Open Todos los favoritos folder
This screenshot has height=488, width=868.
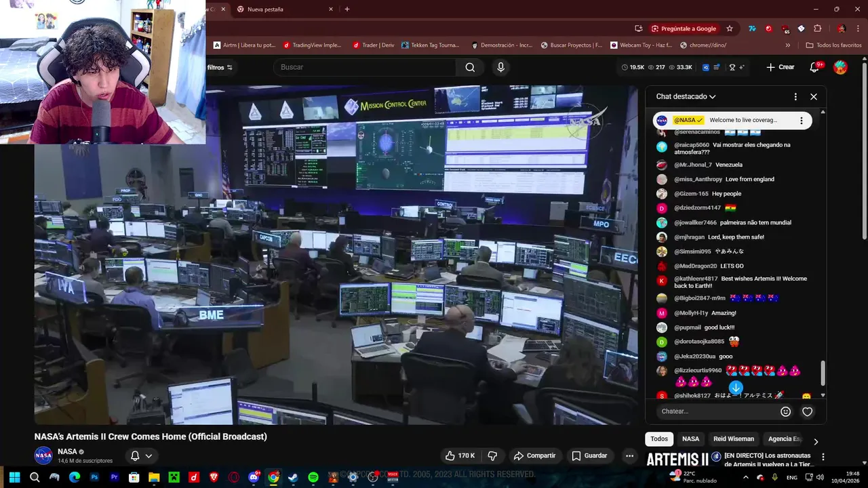(833, 45)
